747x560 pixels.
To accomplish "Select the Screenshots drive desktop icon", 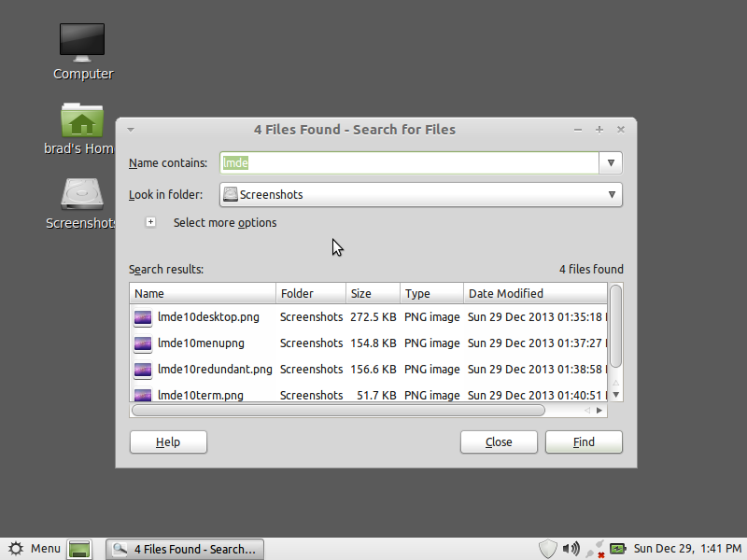I will [82, 194].
